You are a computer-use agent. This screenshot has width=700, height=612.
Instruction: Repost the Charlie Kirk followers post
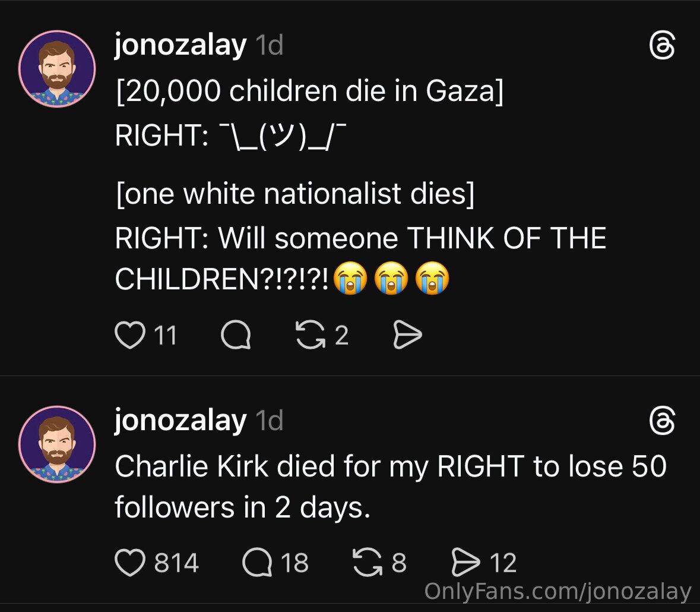click(x=366, y=562)
